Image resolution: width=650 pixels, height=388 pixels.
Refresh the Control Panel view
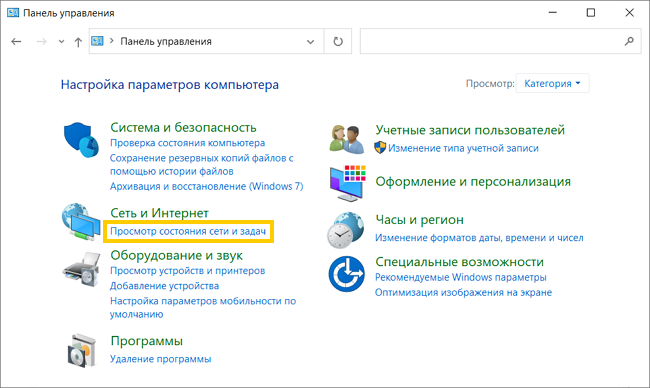coord(338,41)
